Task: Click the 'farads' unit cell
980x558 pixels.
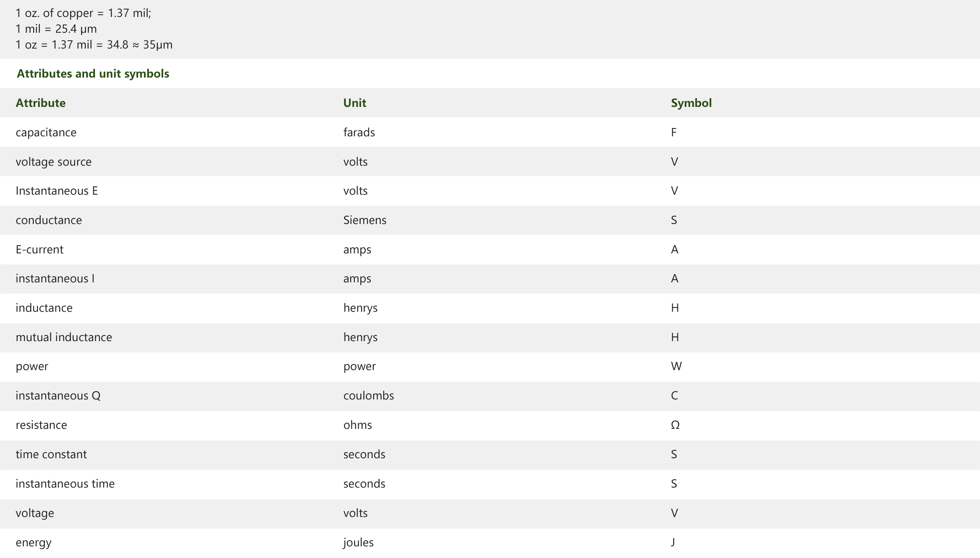Action: pos(359,132)
